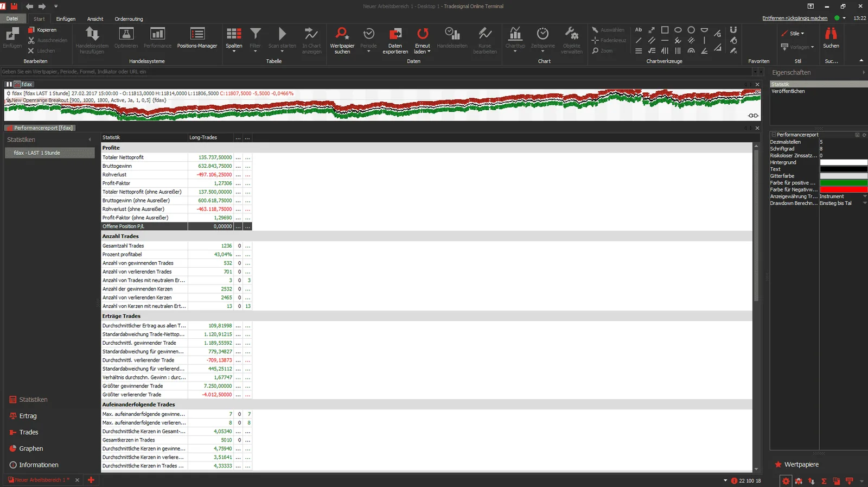Click the Long-Trades column header
Screen dimensions: 868x487
(x=210, y=138)
